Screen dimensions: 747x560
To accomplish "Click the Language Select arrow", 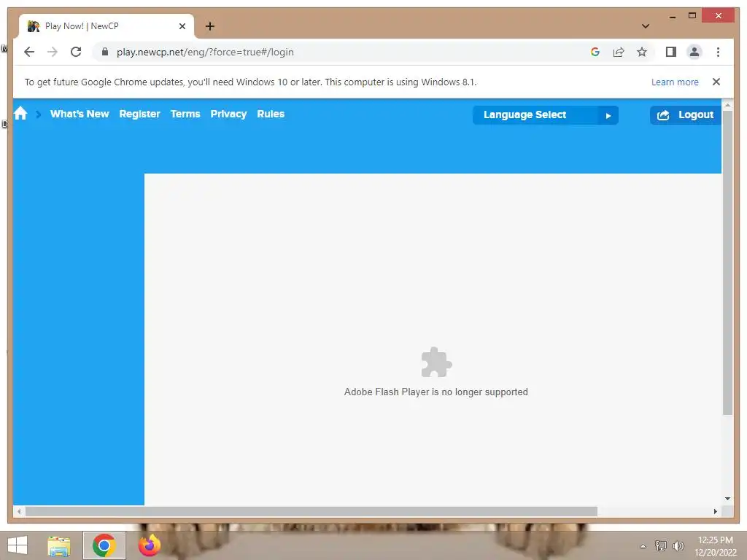I will [x=608, y=115].
